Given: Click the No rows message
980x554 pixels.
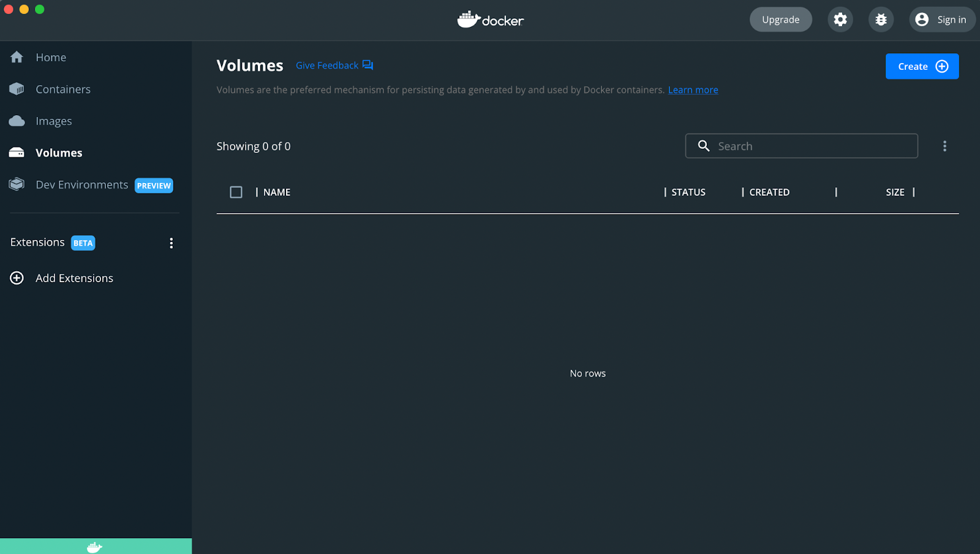Looking at the screenshot, I should click(x=587, y=373).
